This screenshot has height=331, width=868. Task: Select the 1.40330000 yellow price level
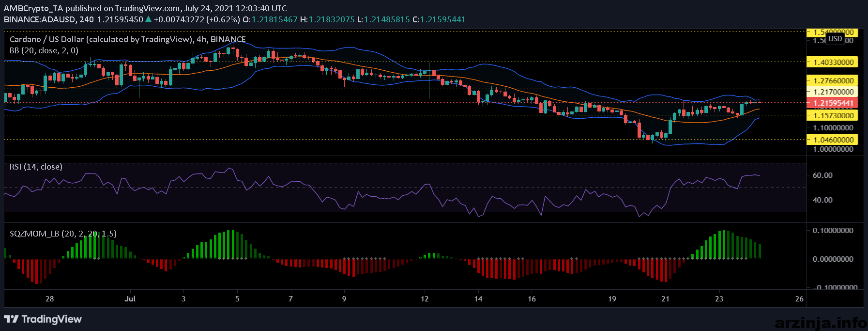pos(833,62)
